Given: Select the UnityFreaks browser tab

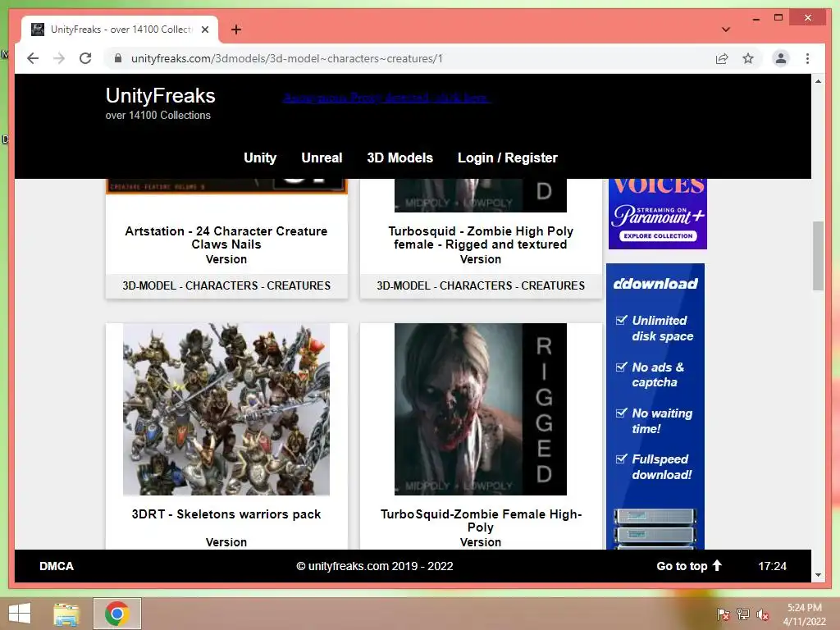Looking at the screenshot, I should (x=120, y=30).
